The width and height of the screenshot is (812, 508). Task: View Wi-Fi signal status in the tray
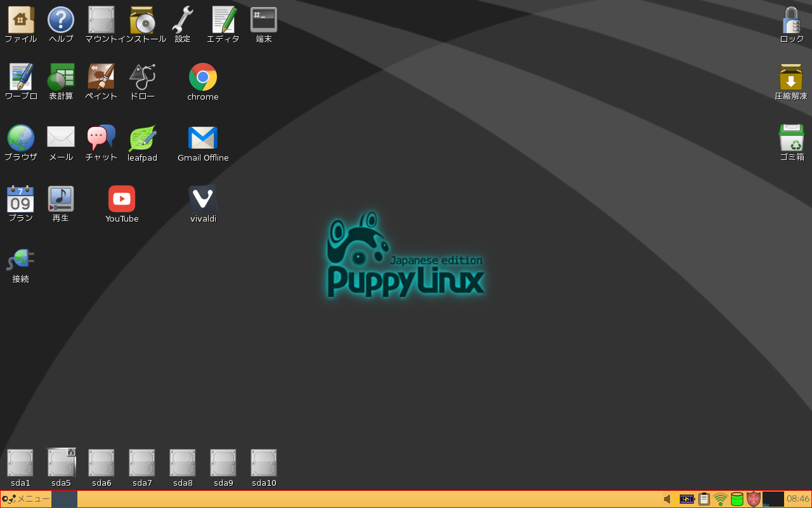720,498
